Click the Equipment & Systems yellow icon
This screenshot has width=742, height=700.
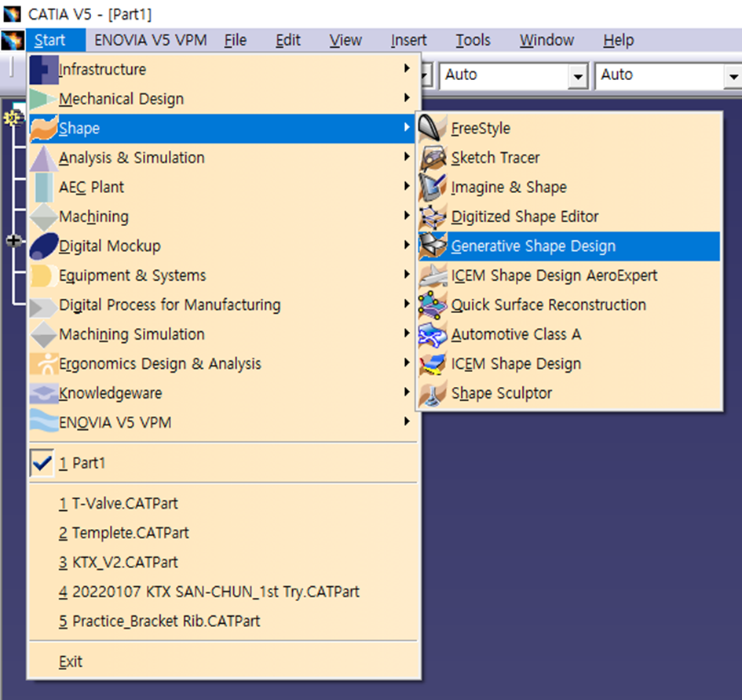pos(43,275)
